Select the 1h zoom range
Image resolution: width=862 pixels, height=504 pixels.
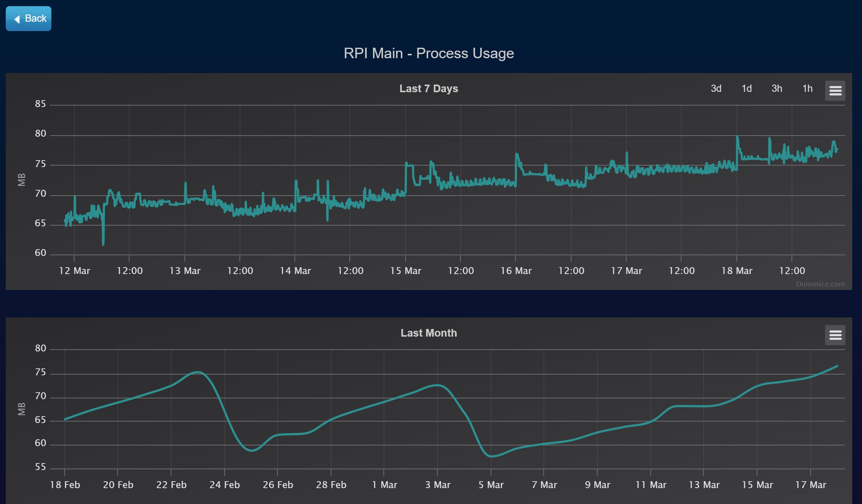[x=807, y=89]
